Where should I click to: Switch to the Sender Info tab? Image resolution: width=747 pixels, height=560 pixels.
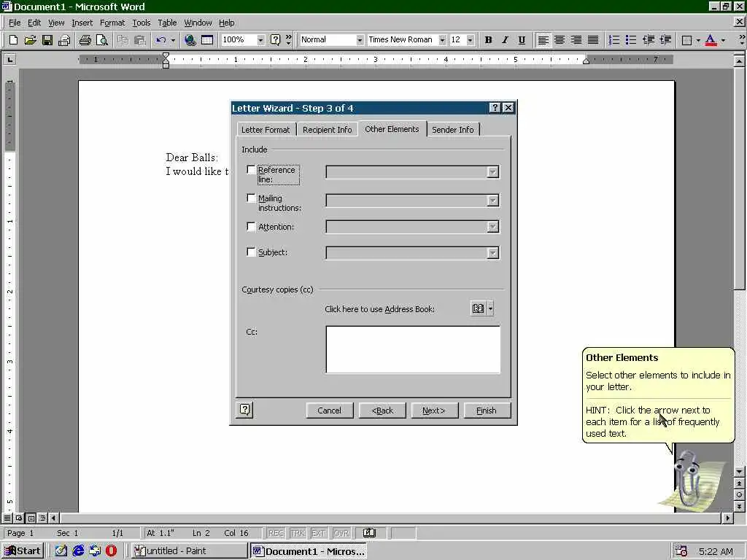[452, 130]
